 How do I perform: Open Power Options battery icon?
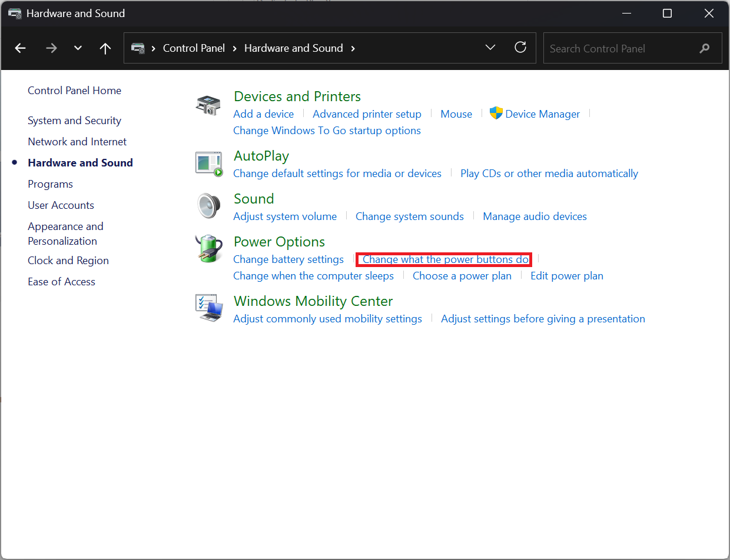point(208,249)
